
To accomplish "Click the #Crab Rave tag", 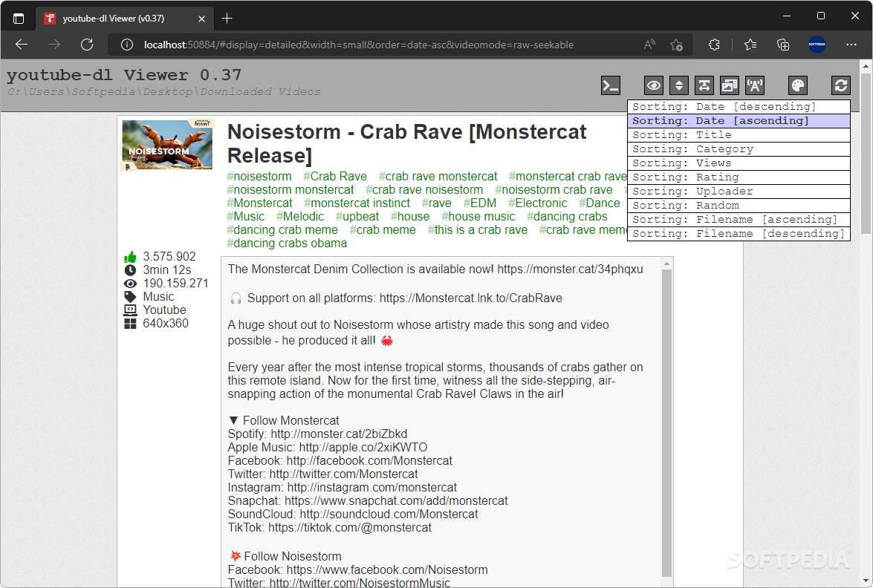I will (335, 177).
